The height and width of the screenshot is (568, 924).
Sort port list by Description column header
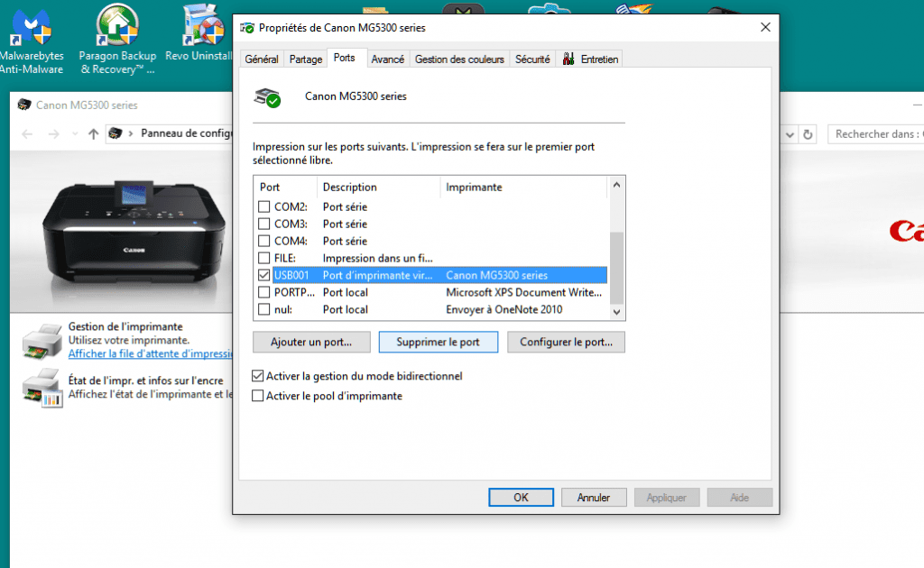tap(379, 188)
